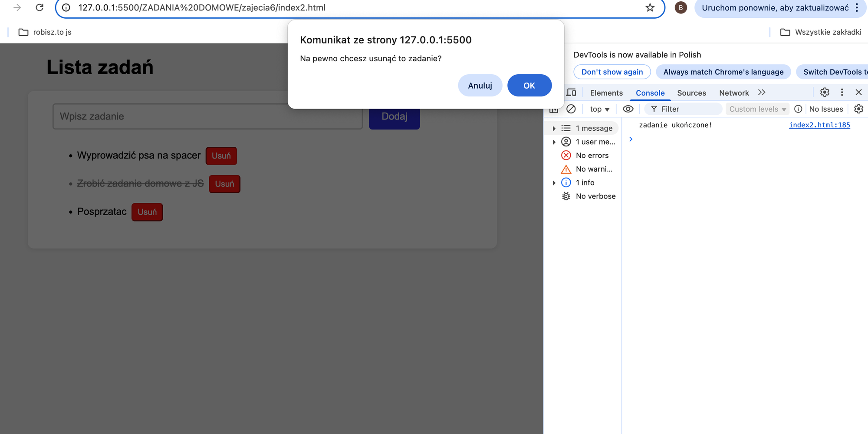The width and height of the screenshot is (868, 434).
Task: Open the index2.html:185 source link
Action: pos(819,125)
